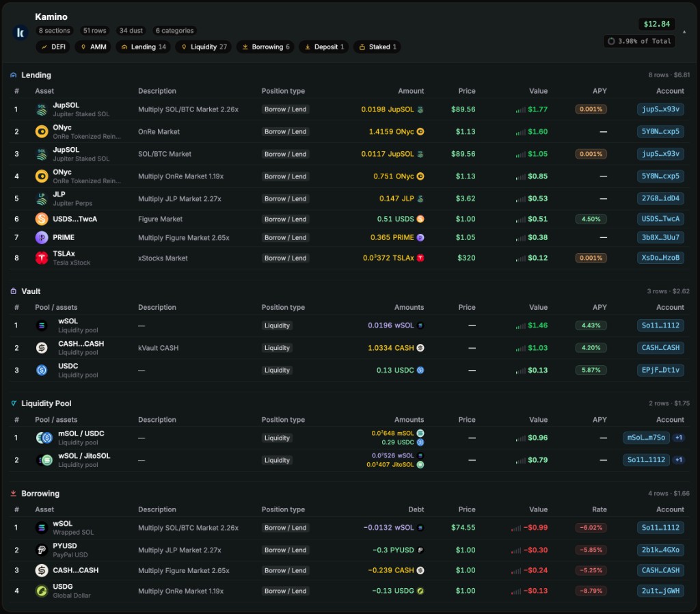
Task: Select the AMM filter chip
Action: pyautogui.click(x=93, y=47)
